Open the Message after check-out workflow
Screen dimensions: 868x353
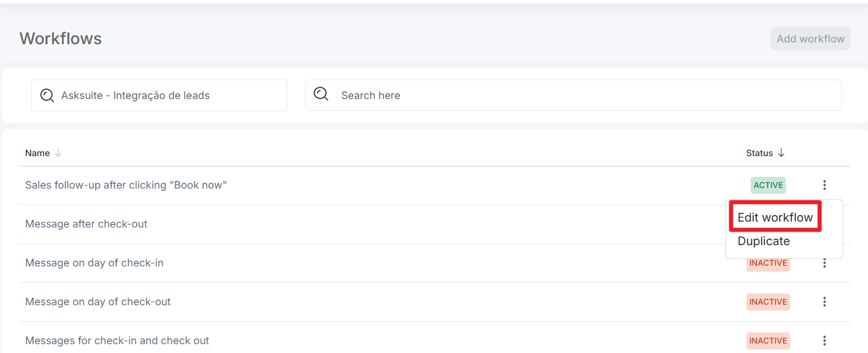point(86,224)
